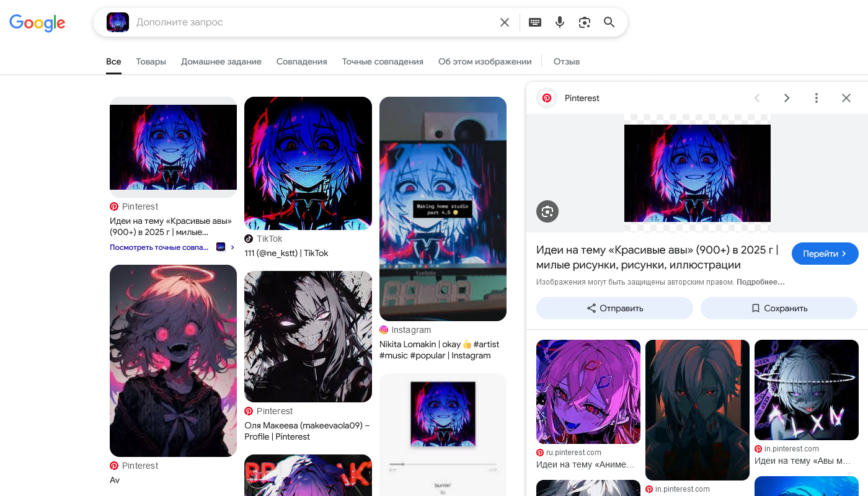Click the Google logo
The image size is (868, 496).
(37, 23)
